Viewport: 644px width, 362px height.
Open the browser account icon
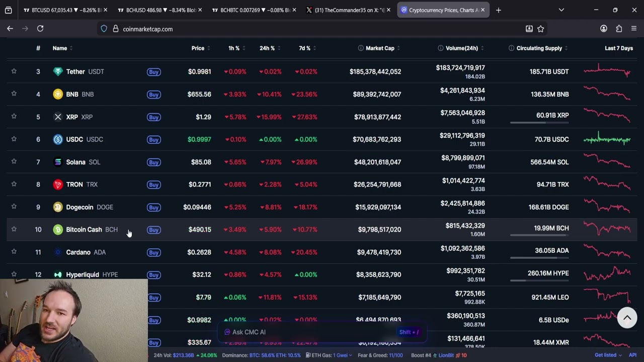[604, 29]
